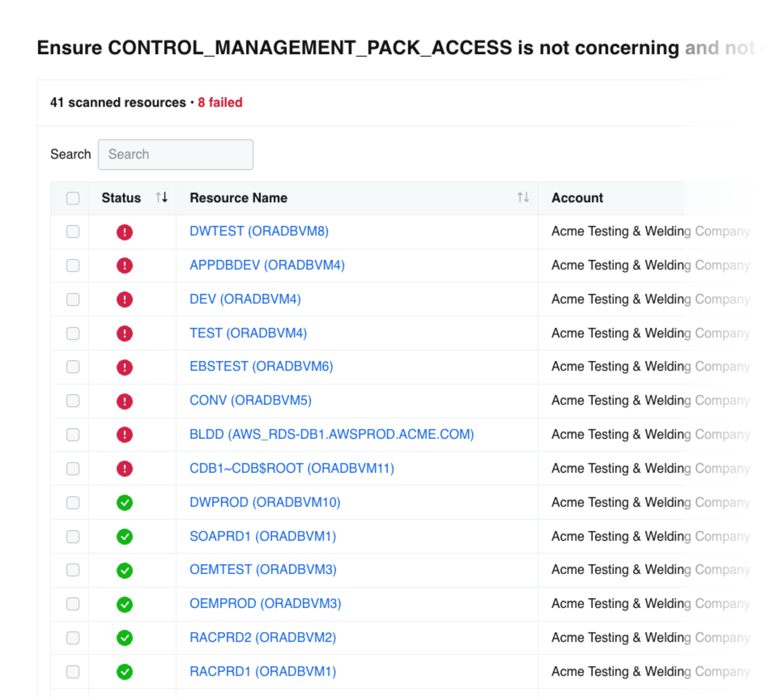This screenshot has height=697, width=784.
Task: Sort the table by Status column
Action: tap(161, 197)
